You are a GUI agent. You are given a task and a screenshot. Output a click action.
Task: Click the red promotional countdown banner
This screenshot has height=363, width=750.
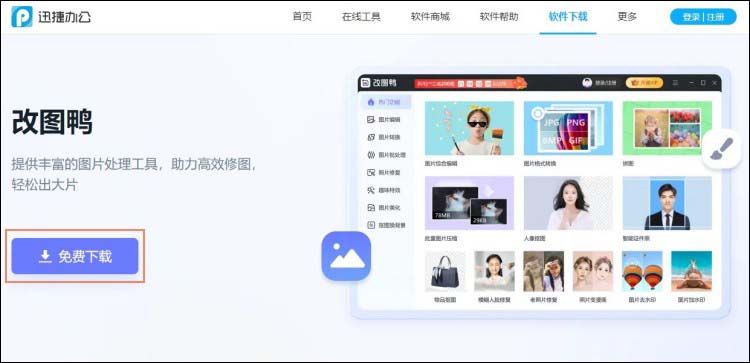(x=470, y=83)
